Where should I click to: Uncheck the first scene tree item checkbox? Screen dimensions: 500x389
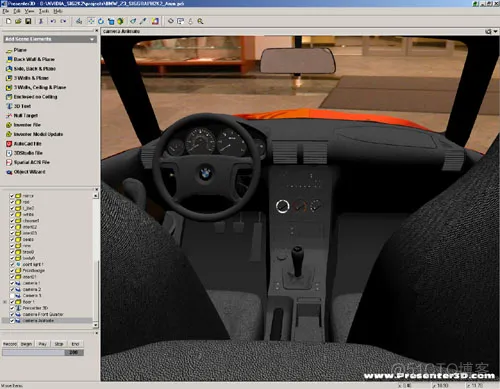click(12, 196)
